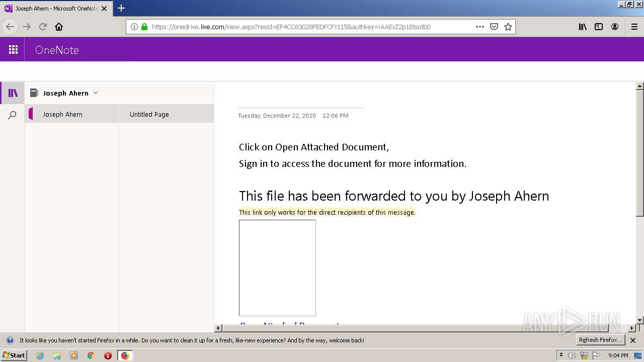
Task: Open the page actions three-dot menu
Action: (x=480, y=27)
